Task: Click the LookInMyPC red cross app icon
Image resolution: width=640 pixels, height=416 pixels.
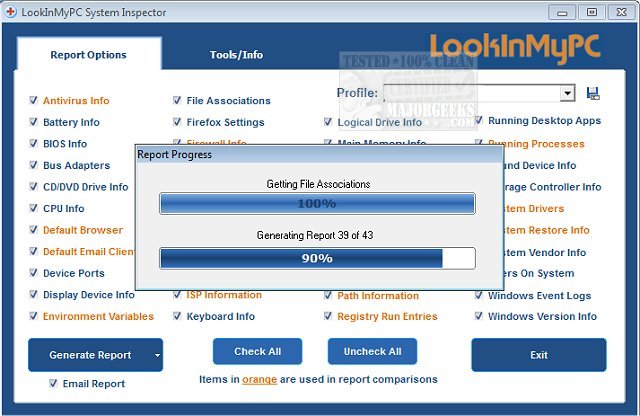Action: [11, 12]
